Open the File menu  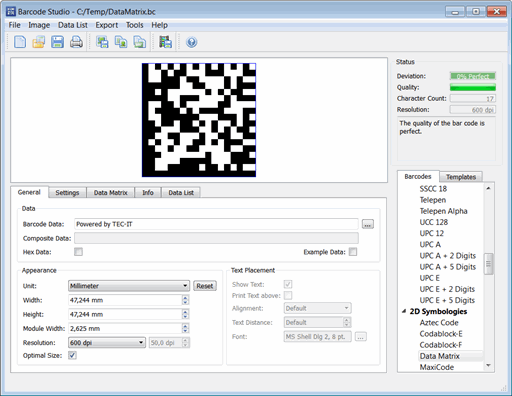click(x=14, y=25)
